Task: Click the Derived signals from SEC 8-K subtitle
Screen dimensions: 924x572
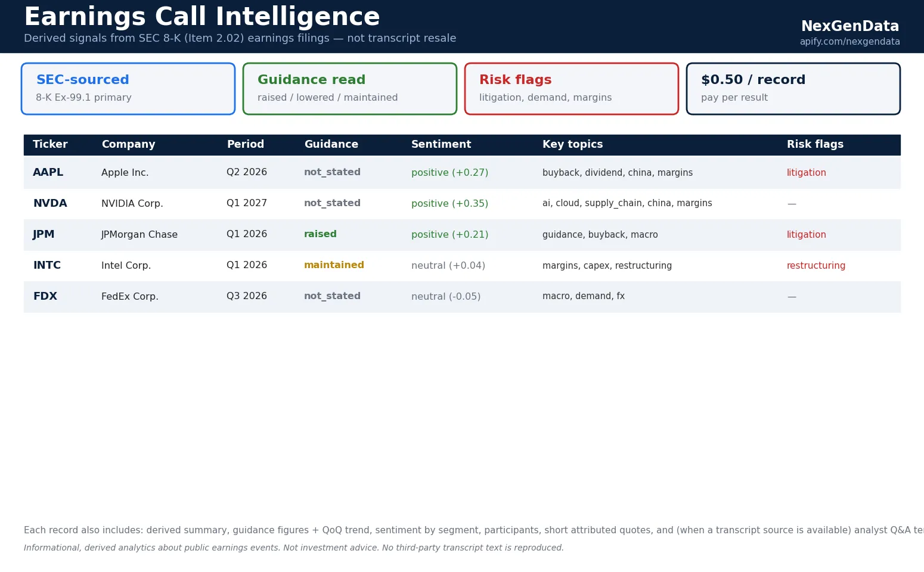Action: (240, 38)
